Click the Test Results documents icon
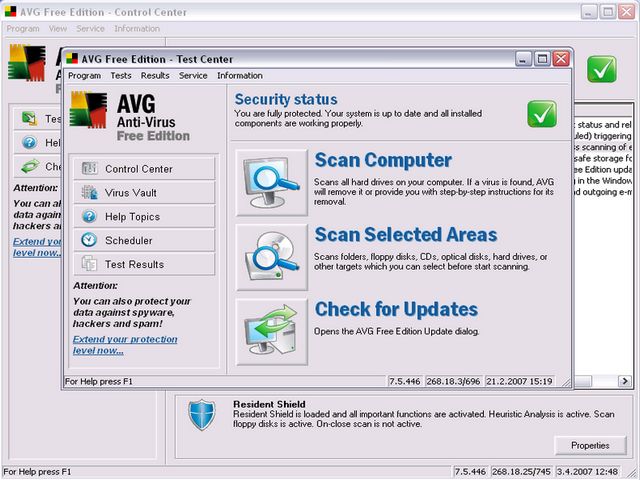The width and height of the screenshot is (640, 480). (x=89, y=264)
